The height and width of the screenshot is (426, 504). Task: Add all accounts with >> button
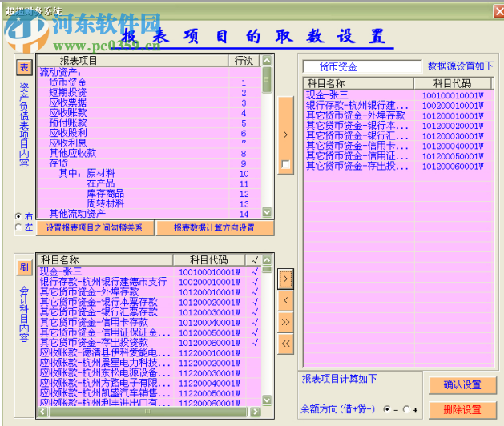click(285, 322)
